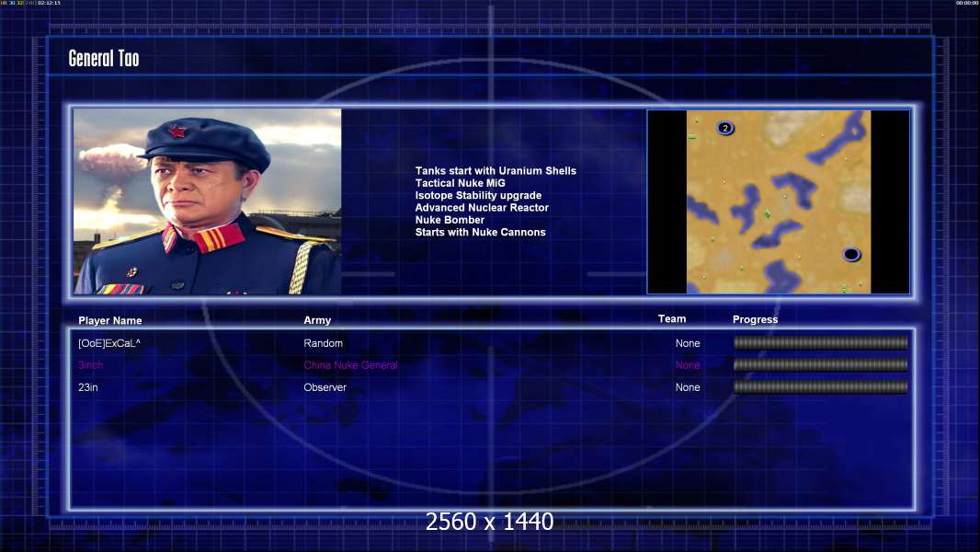980x552 pixels.
Task: Click the Player Name column header
Action: [110, 321]
